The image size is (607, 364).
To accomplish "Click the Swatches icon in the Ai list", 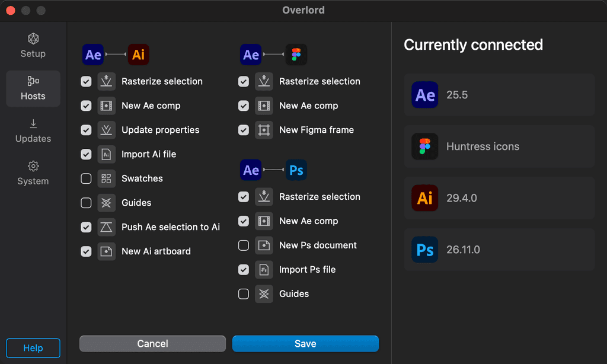I will point(107,178).
